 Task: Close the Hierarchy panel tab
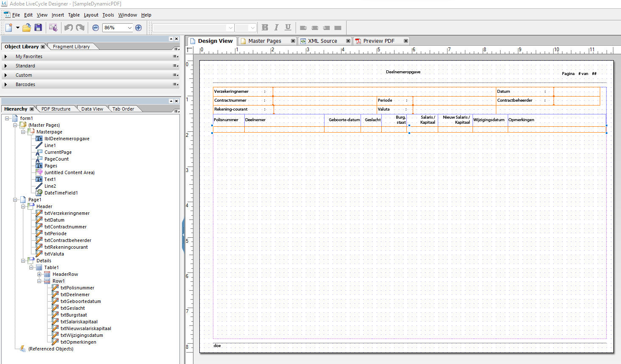[x=32, y=109]
